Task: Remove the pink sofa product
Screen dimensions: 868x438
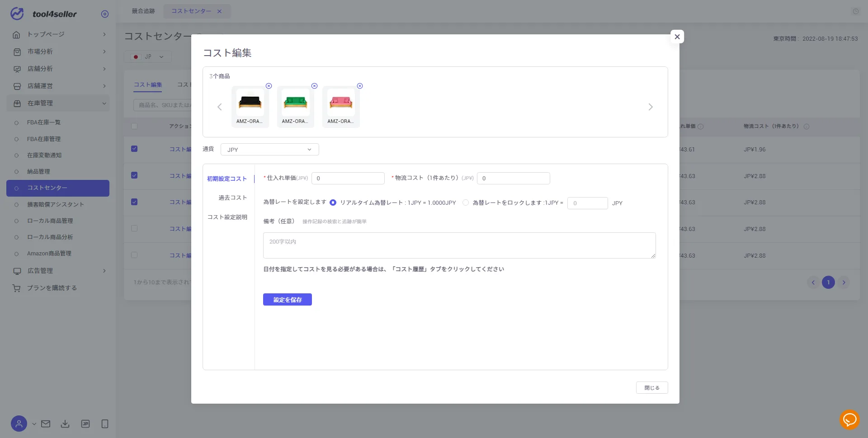Action: point(360,86)
